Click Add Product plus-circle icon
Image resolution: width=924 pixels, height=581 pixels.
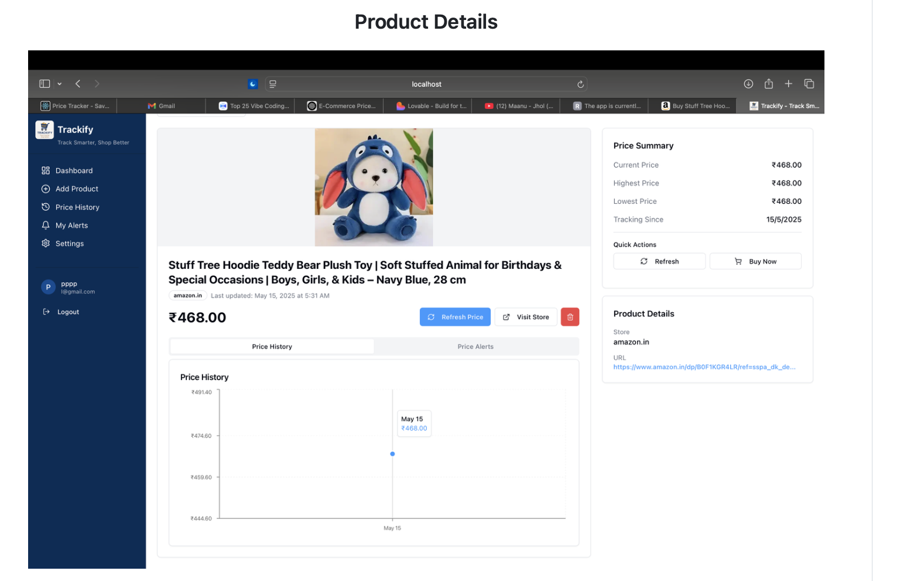[46, 189]
